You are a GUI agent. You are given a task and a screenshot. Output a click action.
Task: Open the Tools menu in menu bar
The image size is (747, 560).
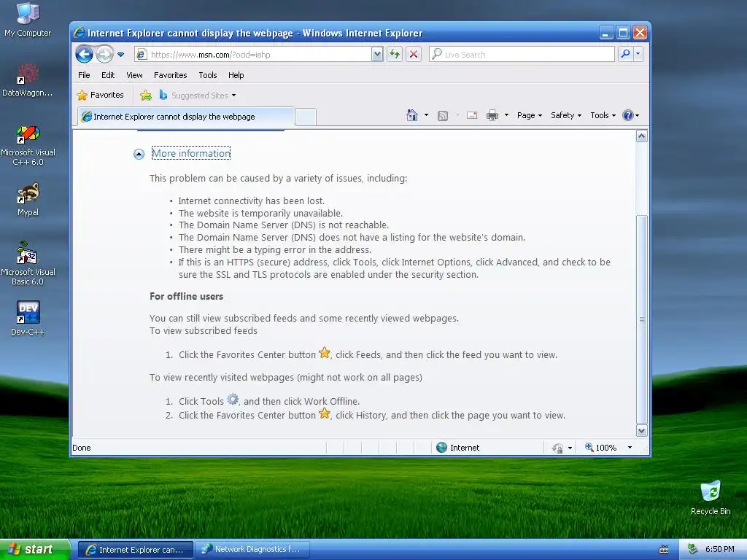tap(208, 75)
